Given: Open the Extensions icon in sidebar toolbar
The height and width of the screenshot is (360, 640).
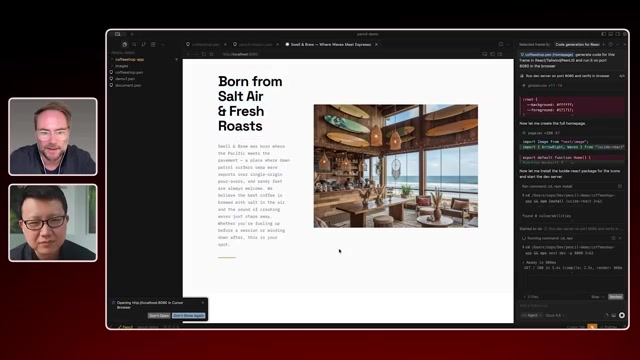Looking at the screenshot, I should pos(153,44).
